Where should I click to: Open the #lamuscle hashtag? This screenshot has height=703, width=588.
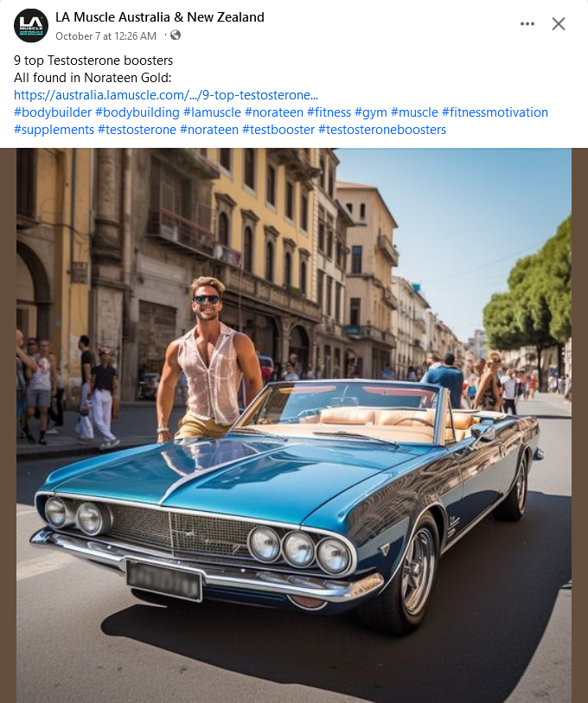[212, 112]
